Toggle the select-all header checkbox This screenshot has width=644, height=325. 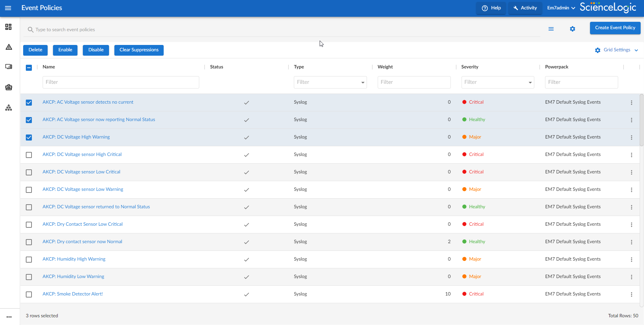(x=29, y=68)
